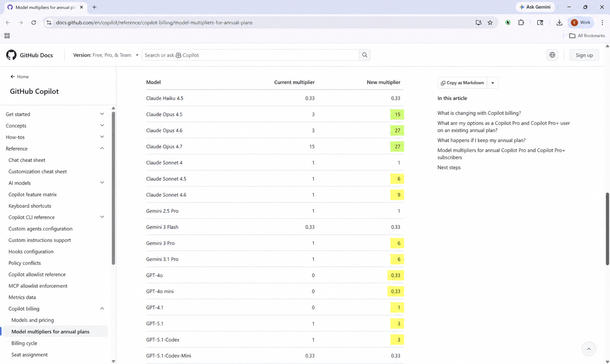Open Models and pricing page

[x=33, y=320]
